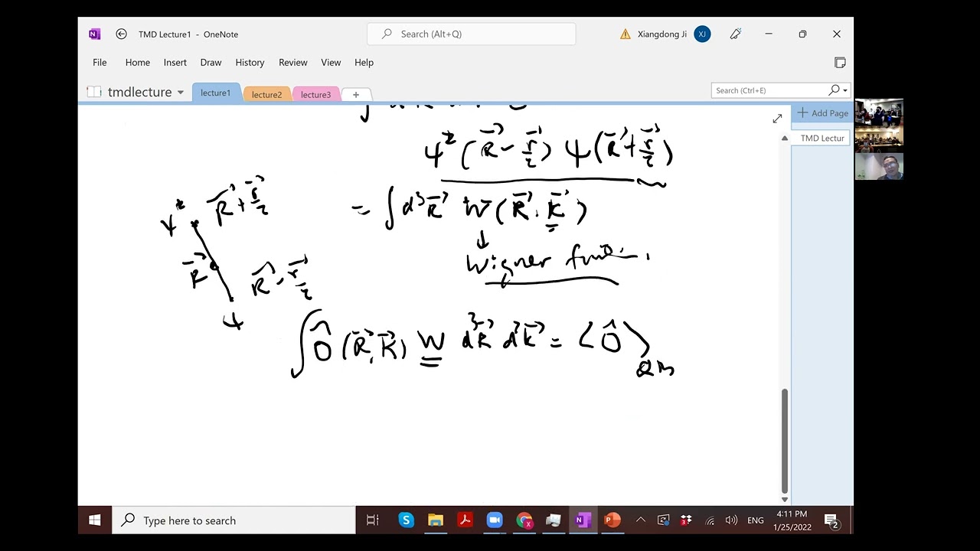Click the Add Page button
980x551 pixels.
[x=823, y=112]
